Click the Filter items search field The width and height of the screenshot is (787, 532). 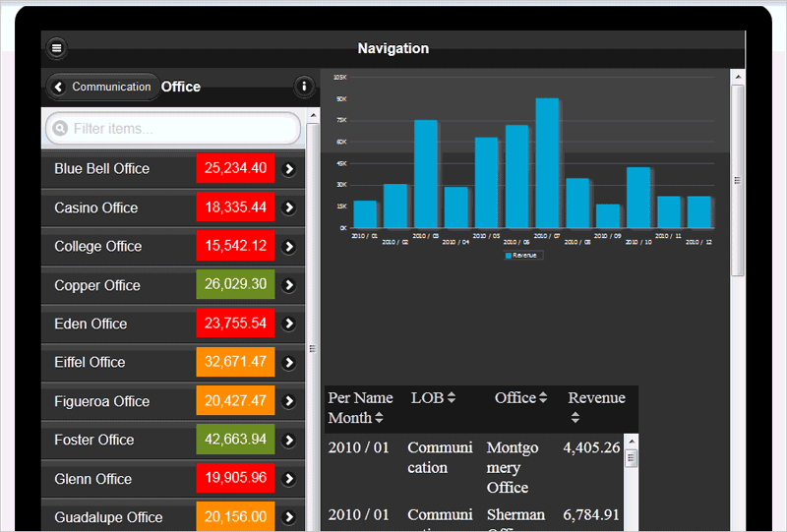[x=173, y=129]
